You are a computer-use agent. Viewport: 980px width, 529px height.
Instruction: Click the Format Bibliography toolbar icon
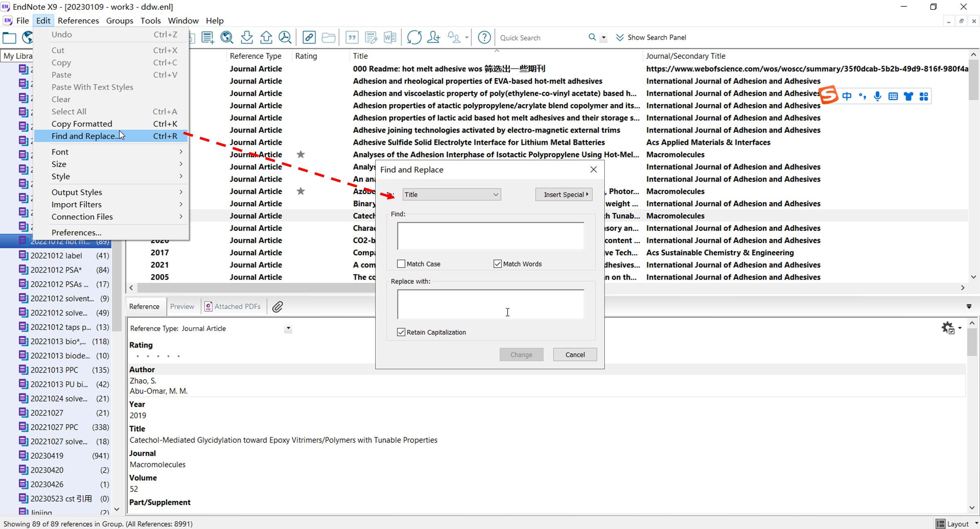coord(371,38)
